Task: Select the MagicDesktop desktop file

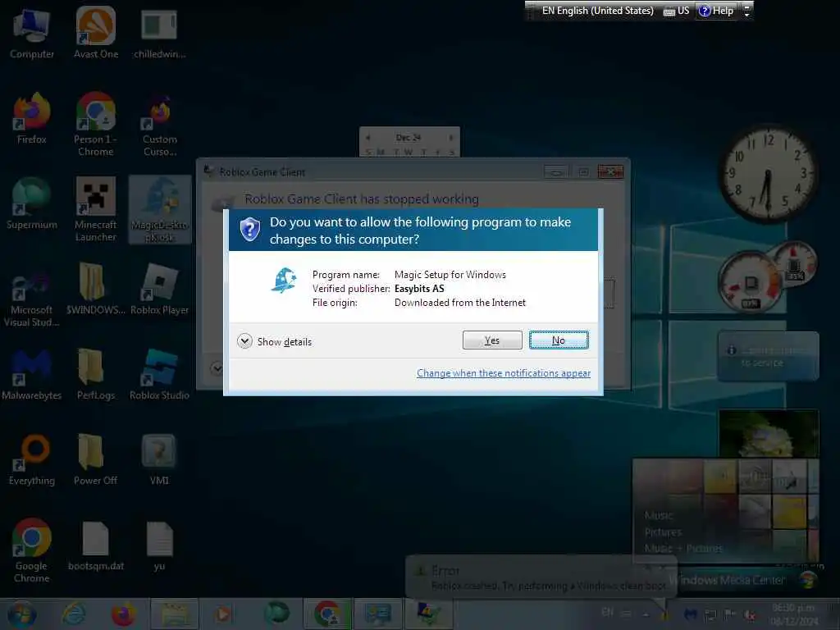Action: pos(160,209)
